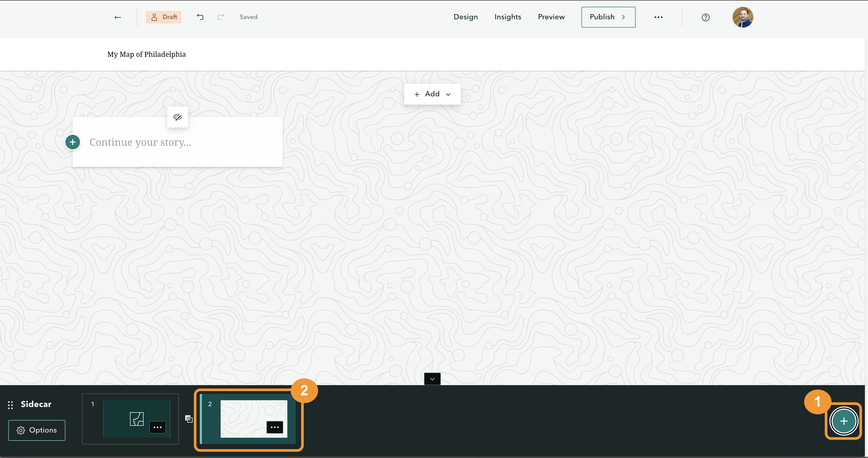
Task: Select slide 1 thumbnail
Action: [131, 419]
